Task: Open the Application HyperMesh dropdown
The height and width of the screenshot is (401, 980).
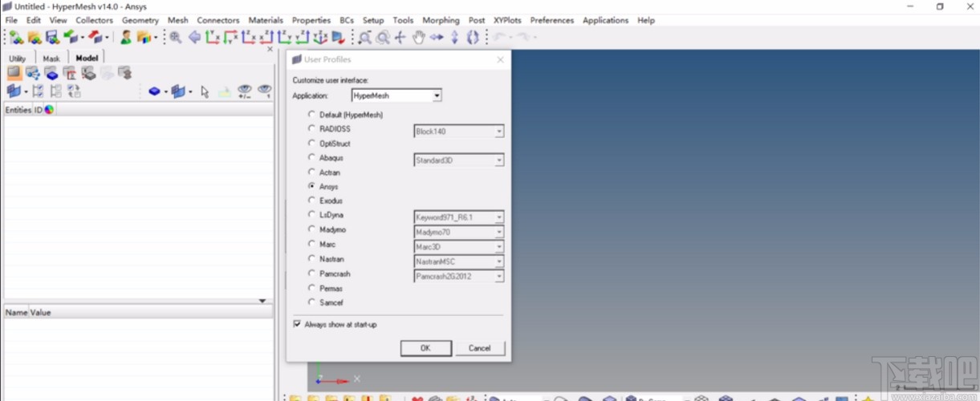Action: pos(437,95)
